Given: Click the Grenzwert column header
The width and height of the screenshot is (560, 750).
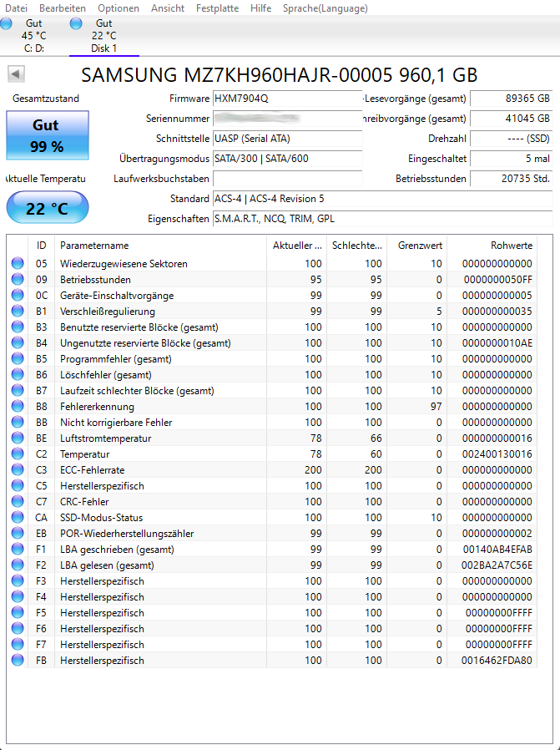Looking at the screenshot, I should point(417,246).
